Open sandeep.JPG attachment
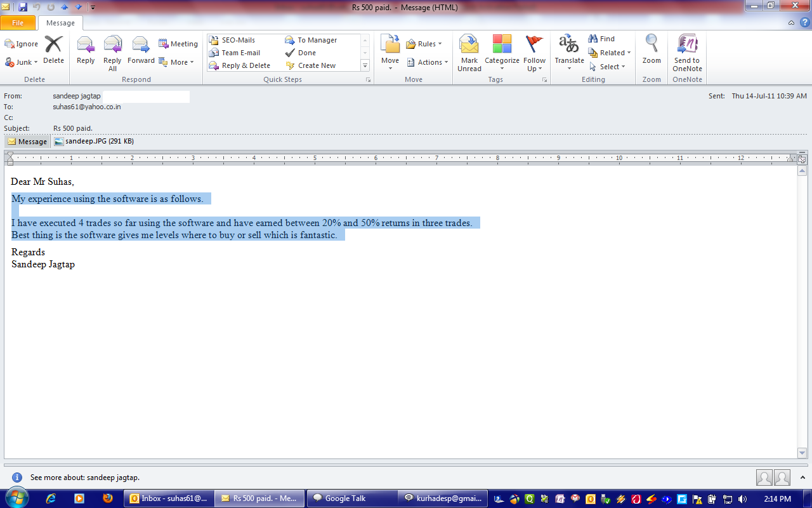Image resolution: width=812 pixels, height=508 pixels. coord(94,141)
